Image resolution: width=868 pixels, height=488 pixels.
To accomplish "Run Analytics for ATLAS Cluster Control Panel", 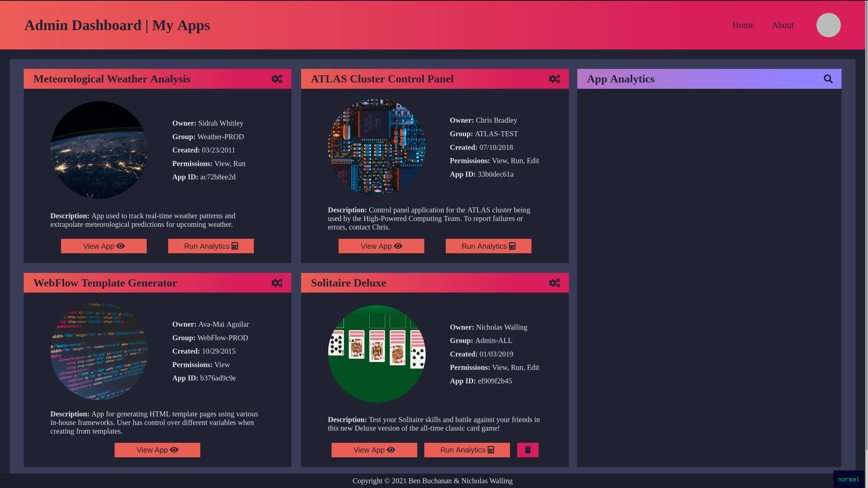I will [488, 246].
